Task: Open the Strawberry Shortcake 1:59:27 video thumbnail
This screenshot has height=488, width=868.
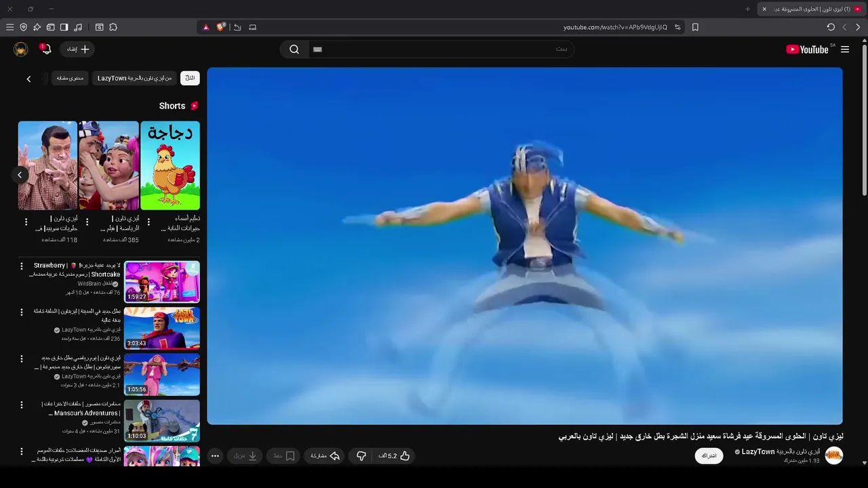Action: click(x=162, y=282)
